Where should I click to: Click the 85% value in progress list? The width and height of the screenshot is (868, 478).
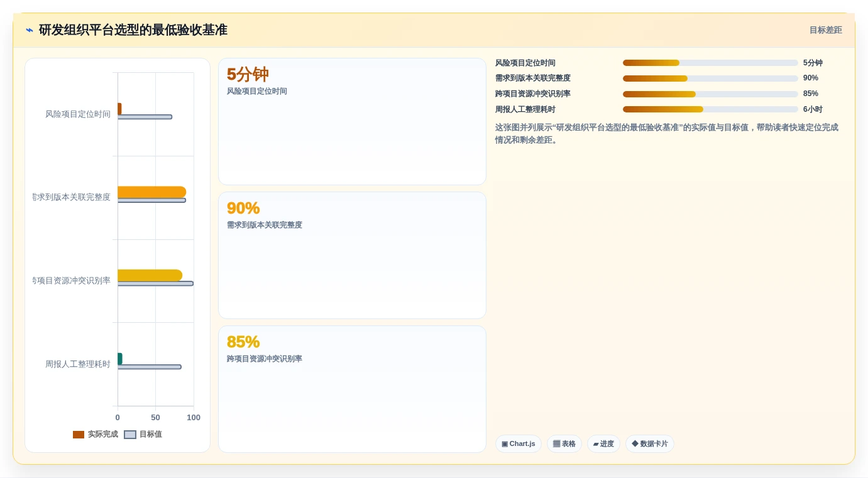811,94
